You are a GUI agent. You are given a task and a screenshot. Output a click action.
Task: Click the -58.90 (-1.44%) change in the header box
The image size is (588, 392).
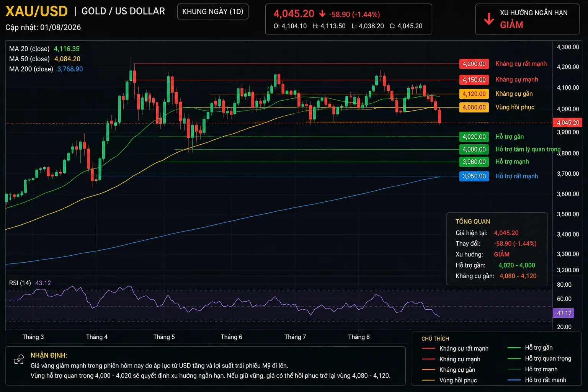point(354,15)
